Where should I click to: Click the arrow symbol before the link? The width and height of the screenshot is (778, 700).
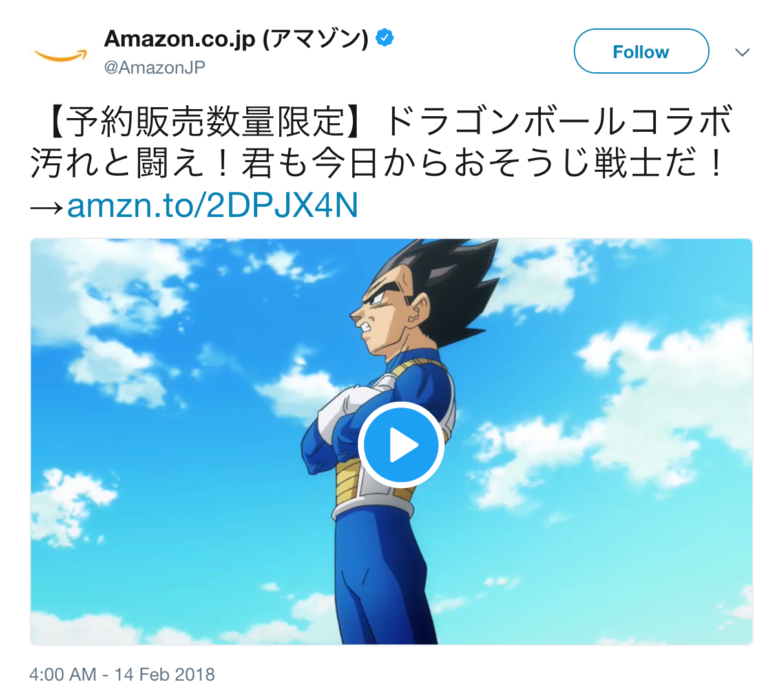[x=48, y=207]
